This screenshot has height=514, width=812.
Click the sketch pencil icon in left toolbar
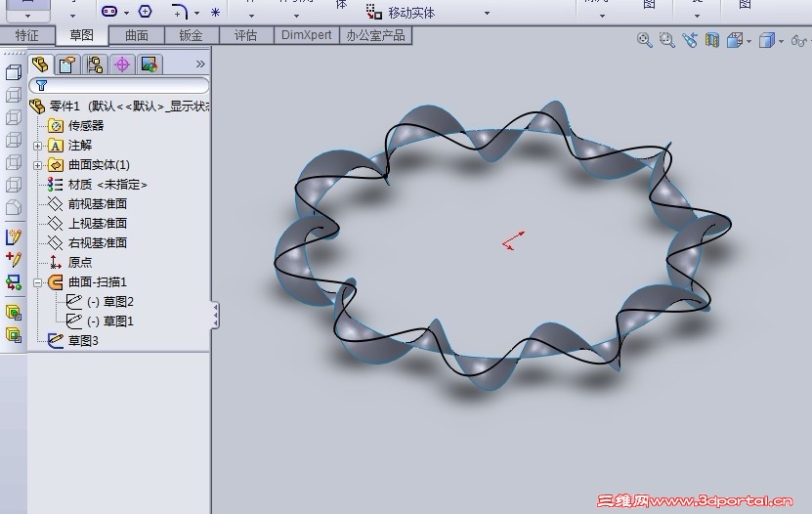pos(14,236)
